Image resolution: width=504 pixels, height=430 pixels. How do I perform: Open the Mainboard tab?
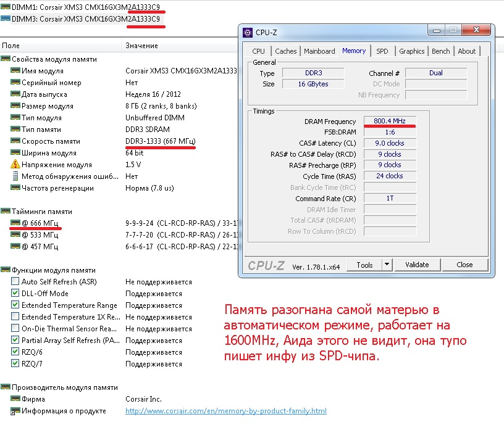(x=319, y=51)
